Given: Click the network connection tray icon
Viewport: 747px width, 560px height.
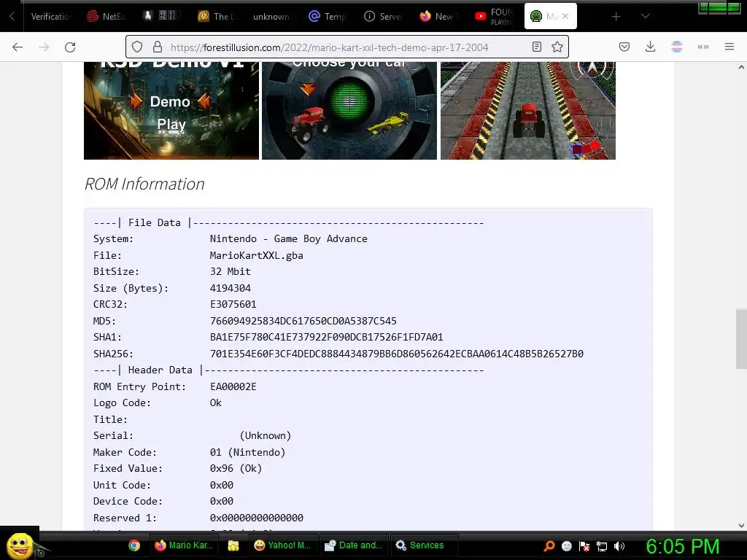Looking at the screenshot, I should click(602, 546).
